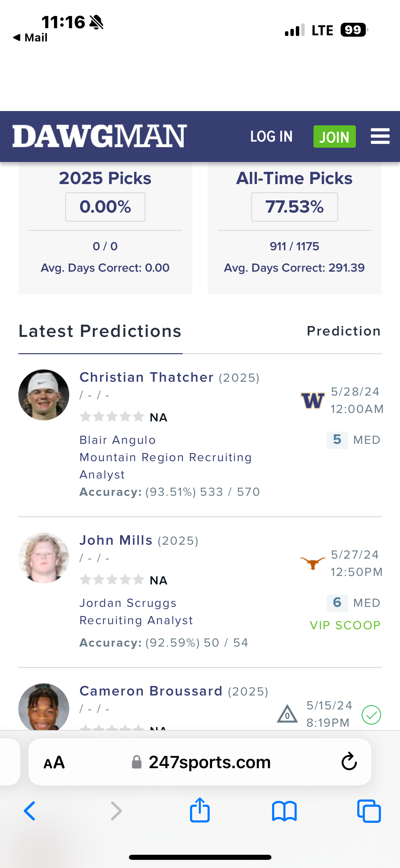Open Christian Thatcher's profile link
The height and width of the screenshot is (868, 400).
[x=147, y=377]
